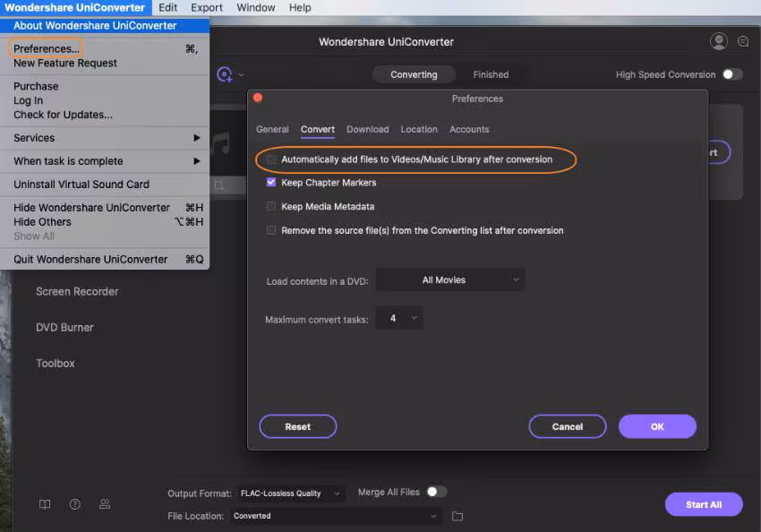Open File Location dropdown
The image size is (761, 532).
(336, 516)
